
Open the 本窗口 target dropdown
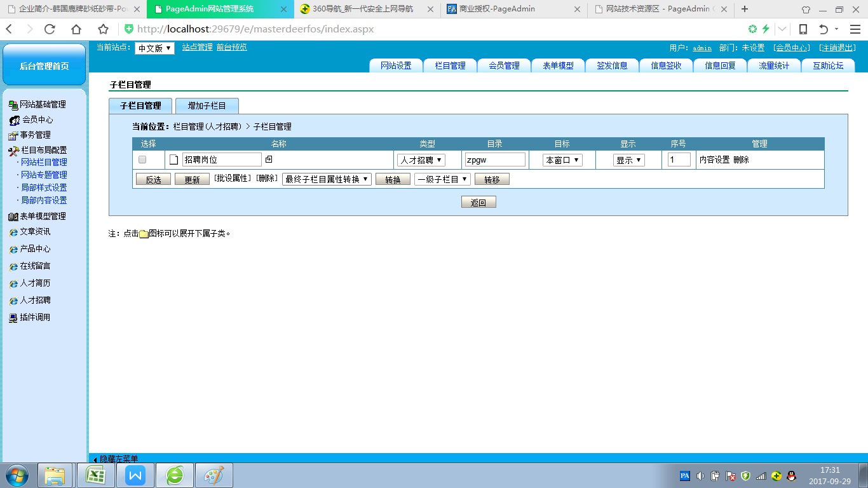coord(562,160)
